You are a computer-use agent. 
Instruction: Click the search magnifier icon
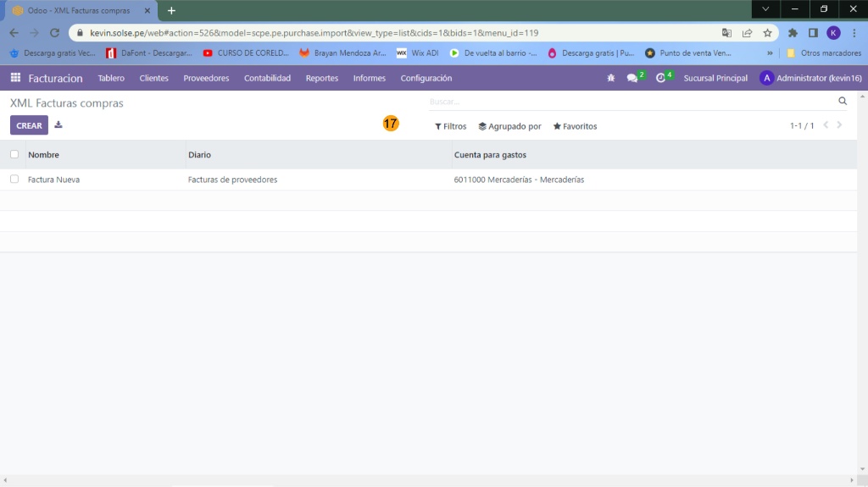[x=843, y=101]
